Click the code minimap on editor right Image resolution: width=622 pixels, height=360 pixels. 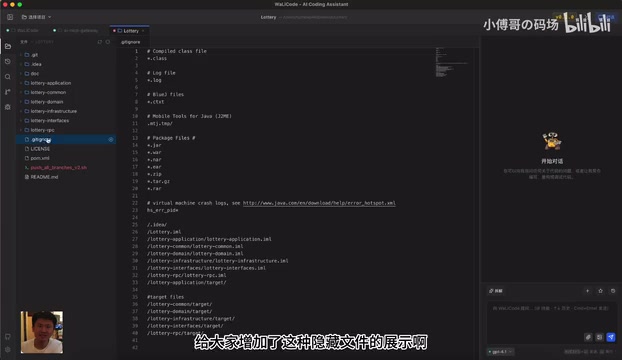[452, 63]
